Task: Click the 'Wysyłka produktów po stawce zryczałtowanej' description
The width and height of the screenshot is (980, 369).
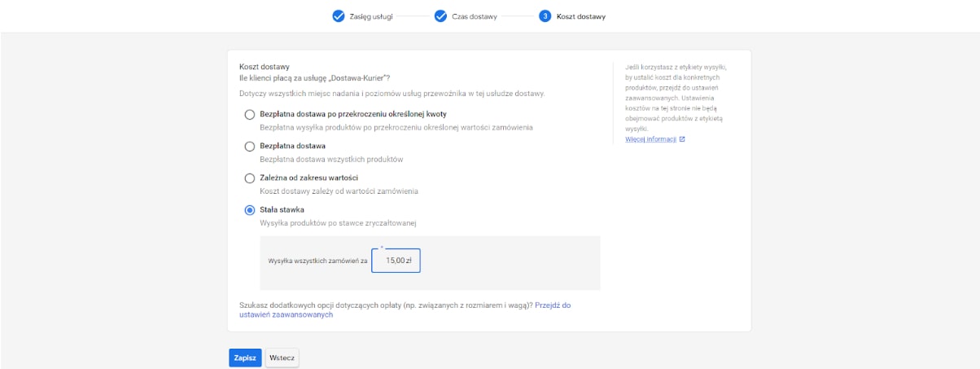Action: click(x=341, y=223)
